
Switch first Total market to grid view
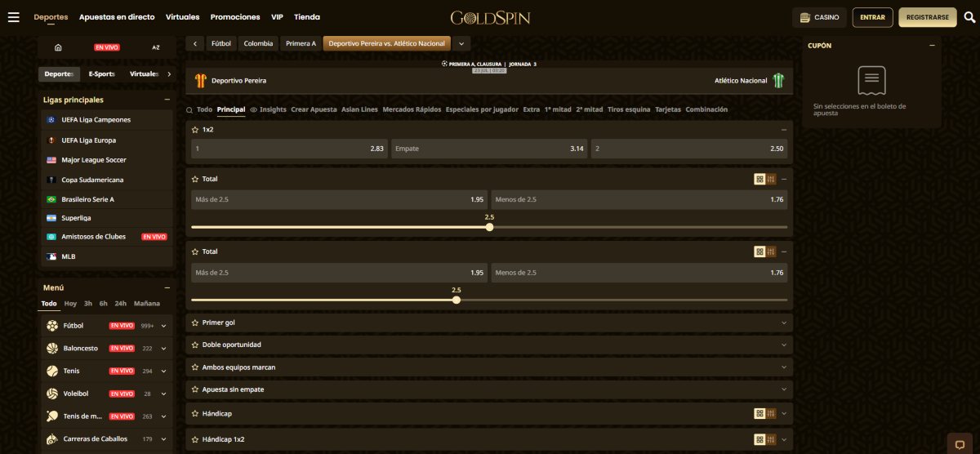pyautogui.click(x=759, y=179)
